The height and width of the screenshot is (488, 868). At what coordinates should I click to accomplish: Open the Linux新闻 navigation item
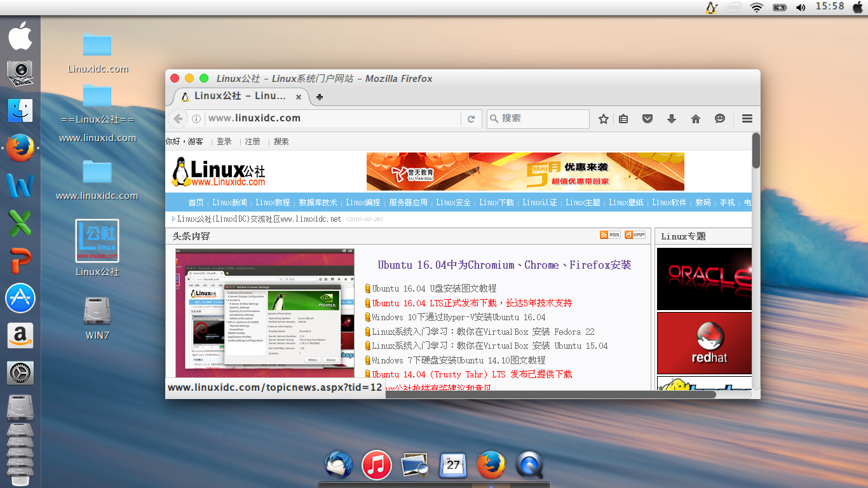pos(229,203)
